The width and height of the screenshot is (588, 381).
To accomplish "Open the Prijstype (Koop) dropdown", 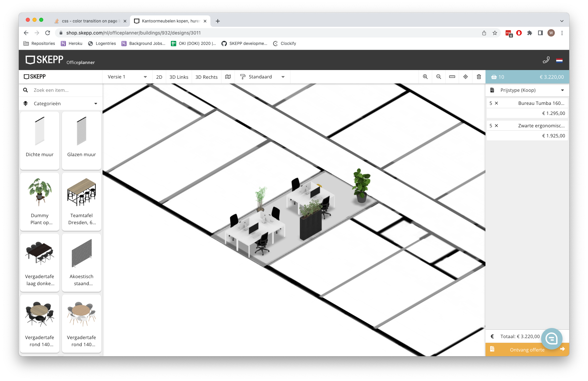I will (527, 90).
